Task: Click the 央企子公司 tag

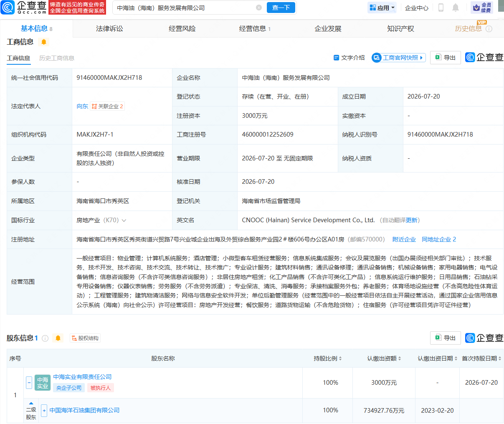Action: point(69,388)
